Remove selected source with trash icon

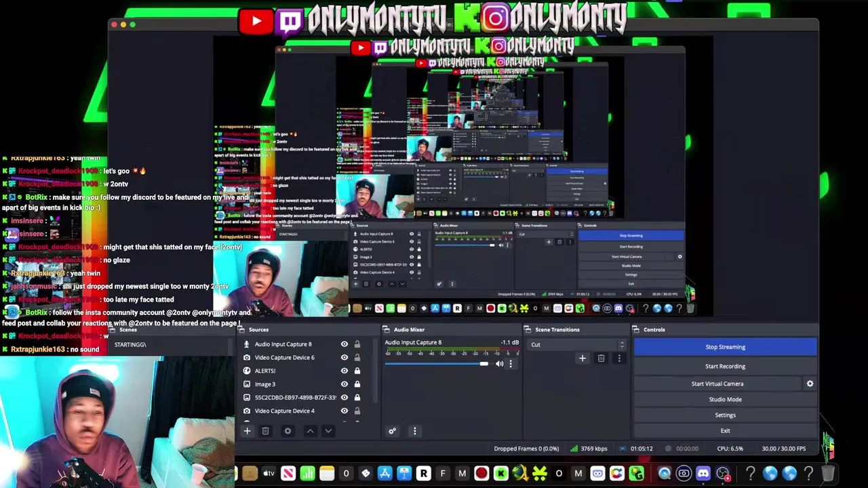tap(265, 431)
